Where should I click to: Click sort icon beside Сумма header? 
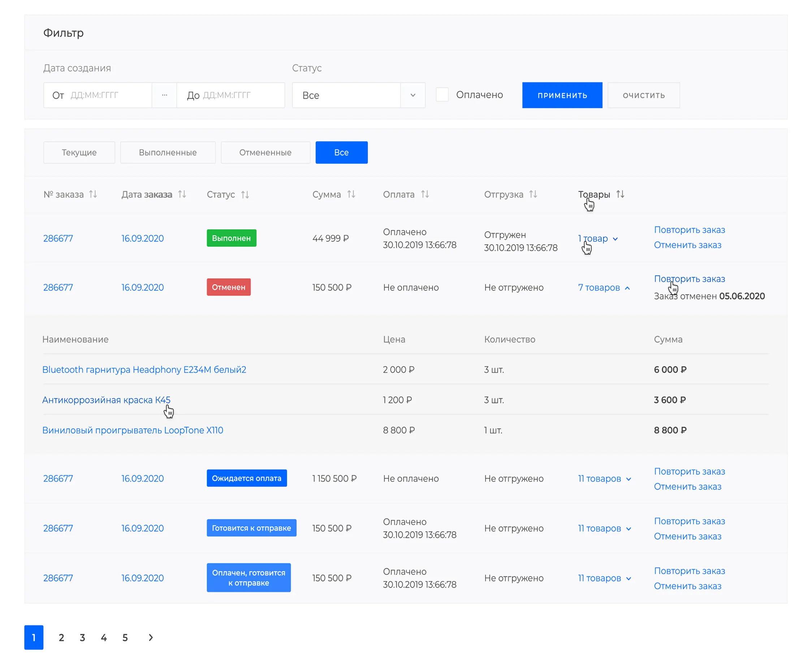tap(351, 194)
